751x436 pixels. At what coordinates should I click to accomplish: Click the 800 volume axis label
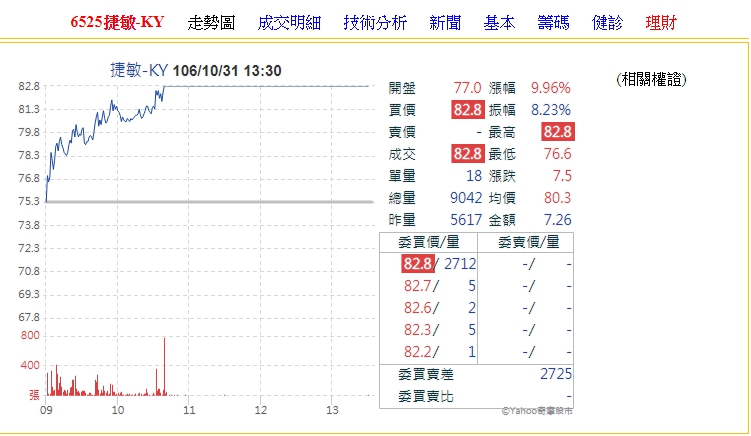coord(30,335)
